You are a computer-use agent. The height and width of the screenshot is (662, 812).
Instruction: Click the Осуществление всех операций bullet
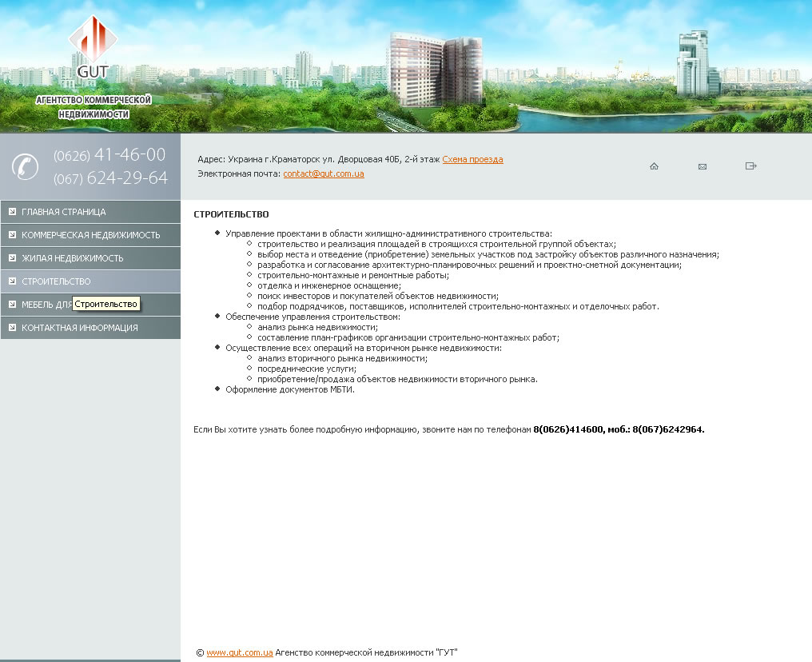tap(364, 348)
